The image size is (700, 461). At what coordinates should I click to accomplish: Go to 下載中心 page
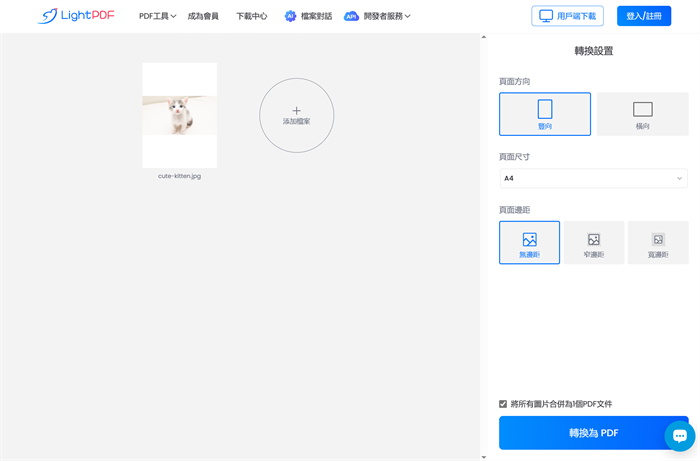tap(251, 16)
